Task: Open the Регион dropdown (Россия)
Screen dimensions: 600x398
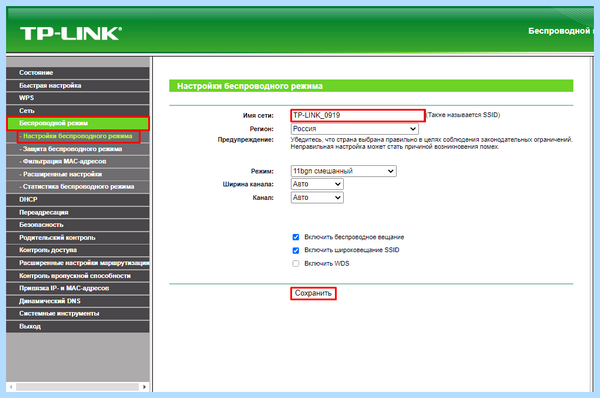Action: pos(355,129)
